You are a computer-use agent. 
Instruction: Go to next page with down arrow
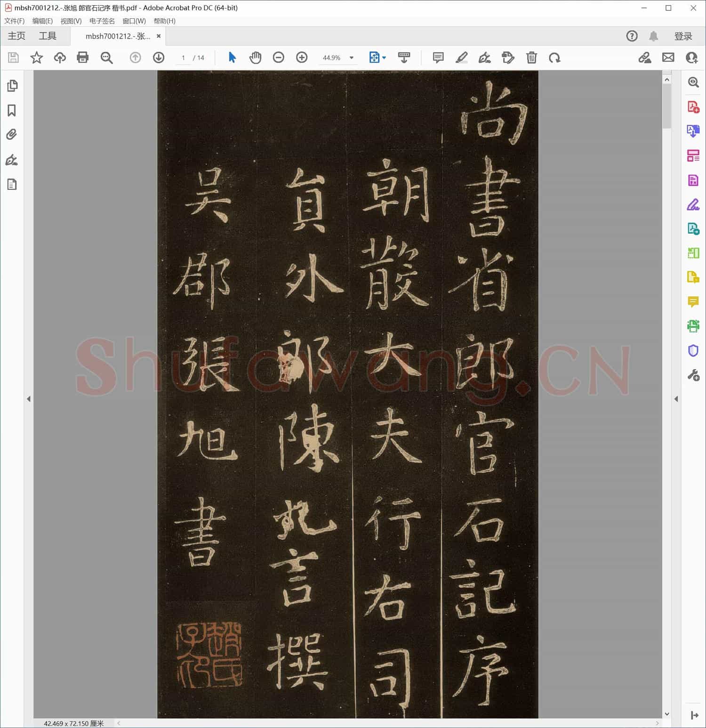coord(159,57)
